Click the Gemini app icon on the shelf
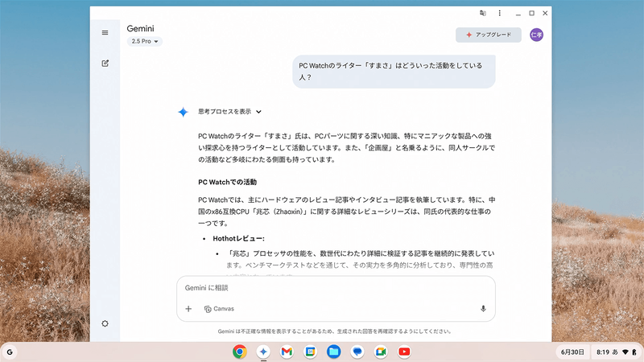 [263, 352]
